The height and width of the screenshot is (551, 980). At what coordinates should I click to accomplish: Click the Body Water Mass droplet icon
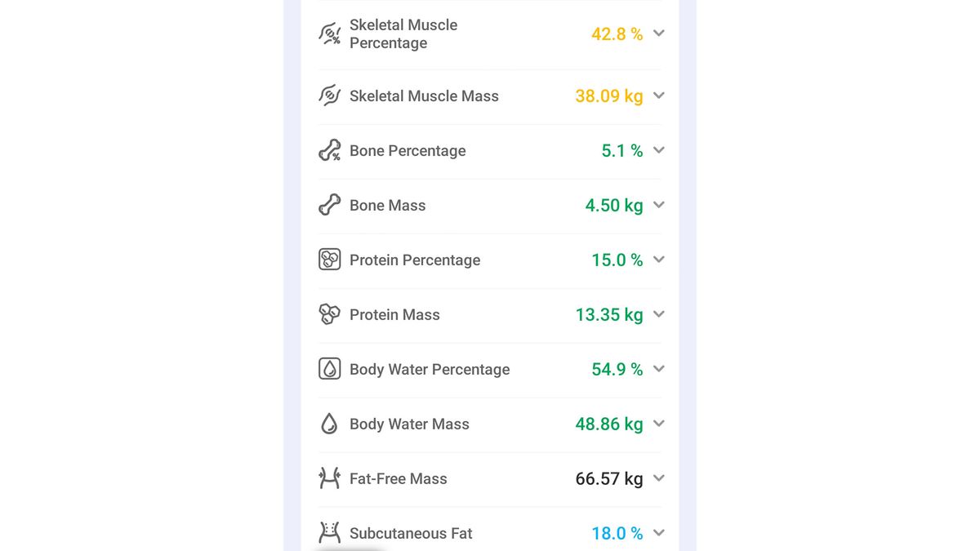pos(329,424)
